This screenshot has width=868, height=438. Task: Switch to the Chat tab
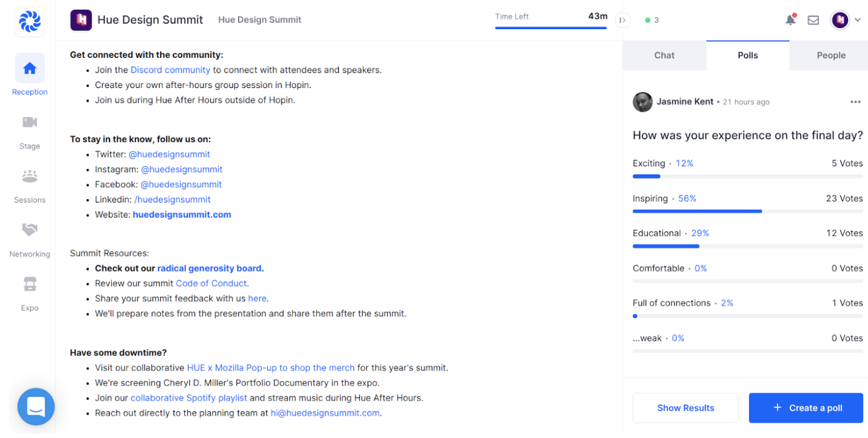[664, 56]
